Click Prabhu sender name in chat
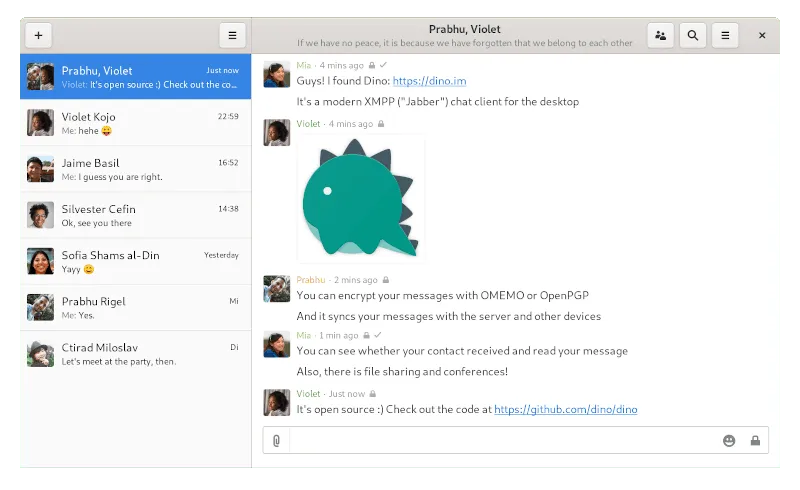This screenshot has width=800, height=490. (x=310, y=280)
